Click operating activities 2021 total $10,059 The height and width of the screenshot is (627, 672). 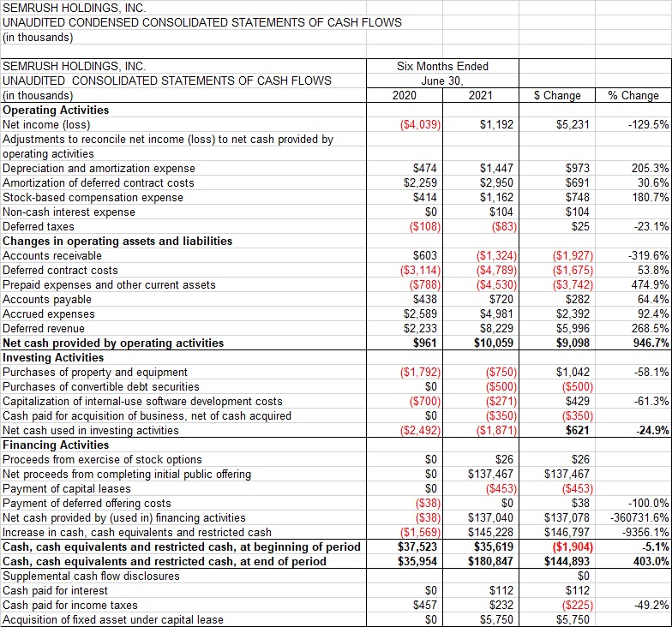[494, 343]
